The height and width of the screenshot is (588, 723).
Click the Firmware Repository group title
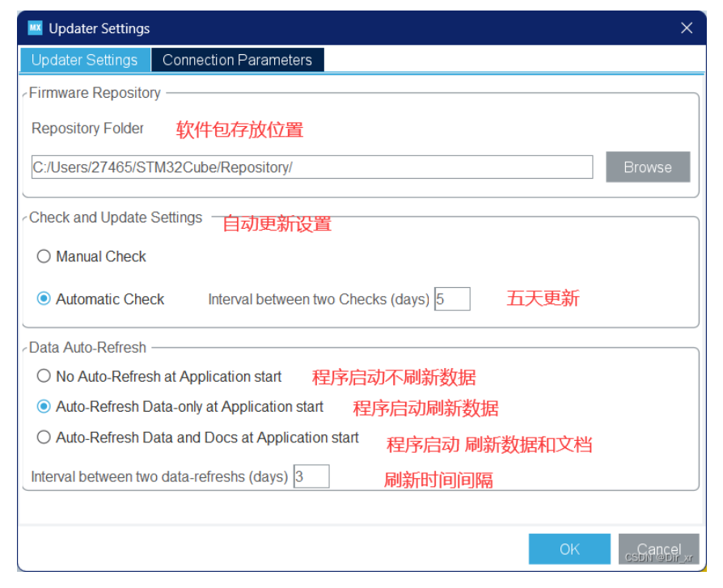point(95,93)
